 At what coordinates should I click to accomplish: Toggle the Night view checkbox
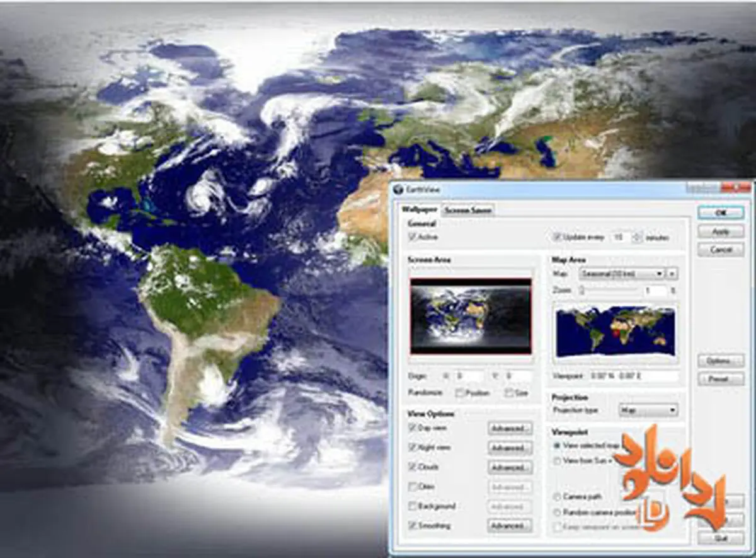(413, 448)
